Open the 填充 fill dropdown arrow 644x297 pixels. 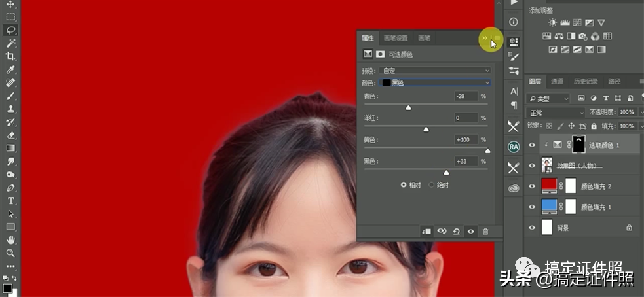click(x=641, y=126)
